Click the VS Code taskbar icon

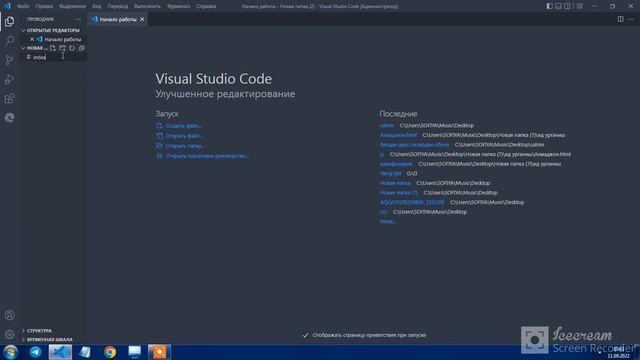pos(60,352)
